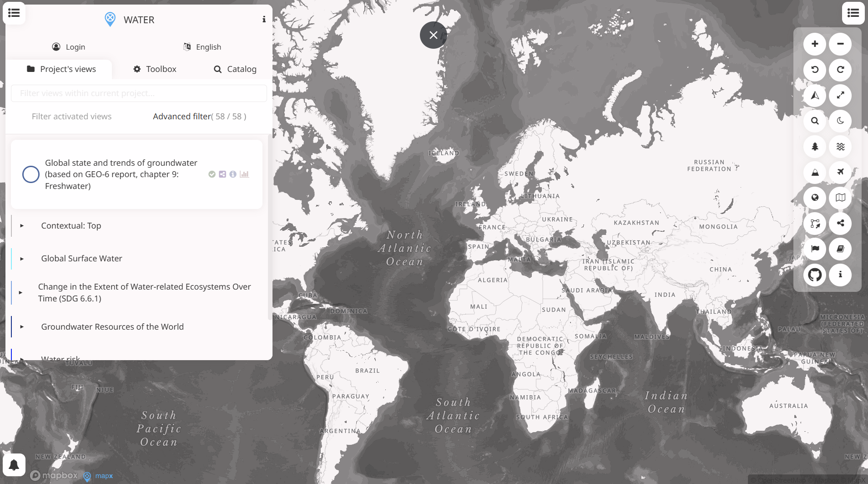Image resolution: width=868 pixels, height=484 pixels.
Task: Toggle dark mode with the moon icon
Action: pos(840,121)
